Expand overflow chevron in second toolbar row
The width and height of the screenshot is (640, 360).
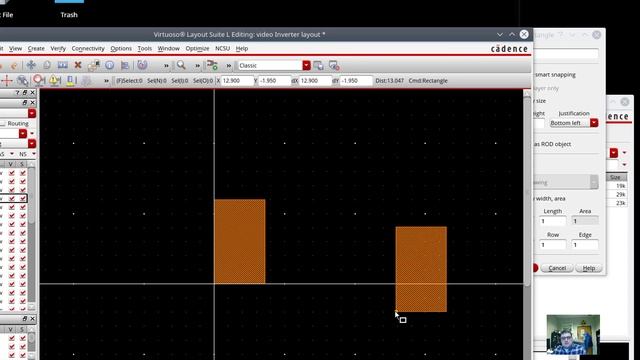point(106,81)
